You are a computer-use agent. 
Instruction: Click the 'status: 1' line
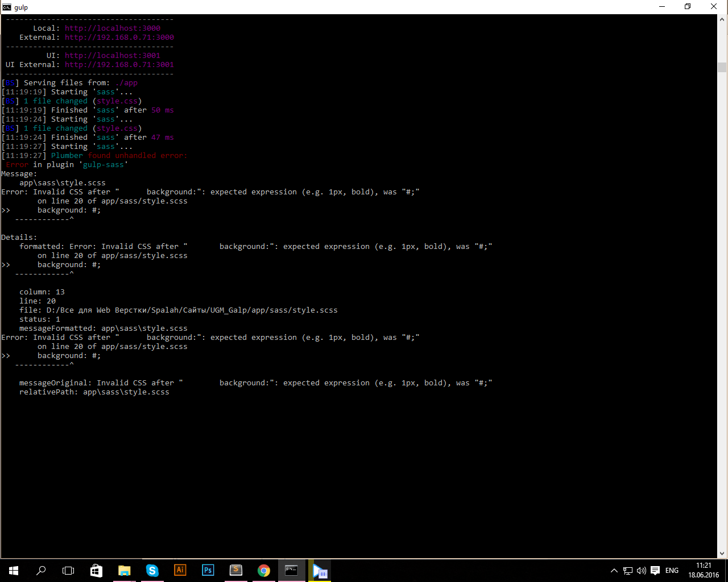tap(40, 319)
